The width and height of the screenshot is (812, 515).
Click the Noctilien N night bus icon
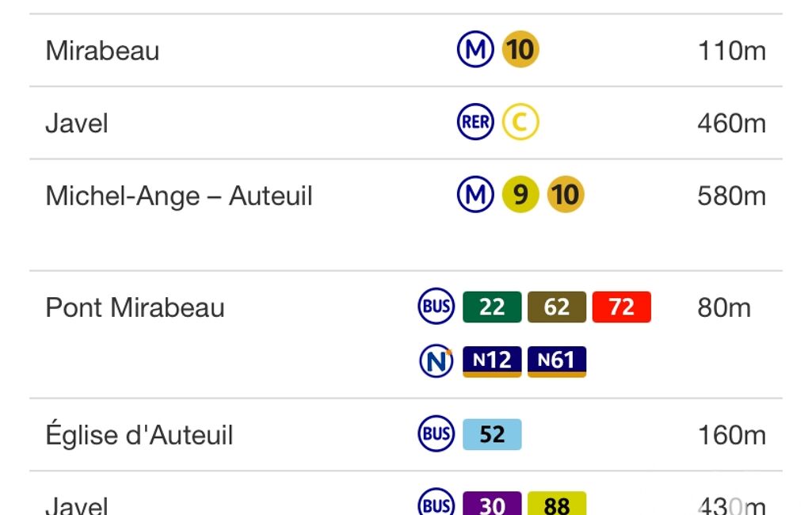click(436, 361)
